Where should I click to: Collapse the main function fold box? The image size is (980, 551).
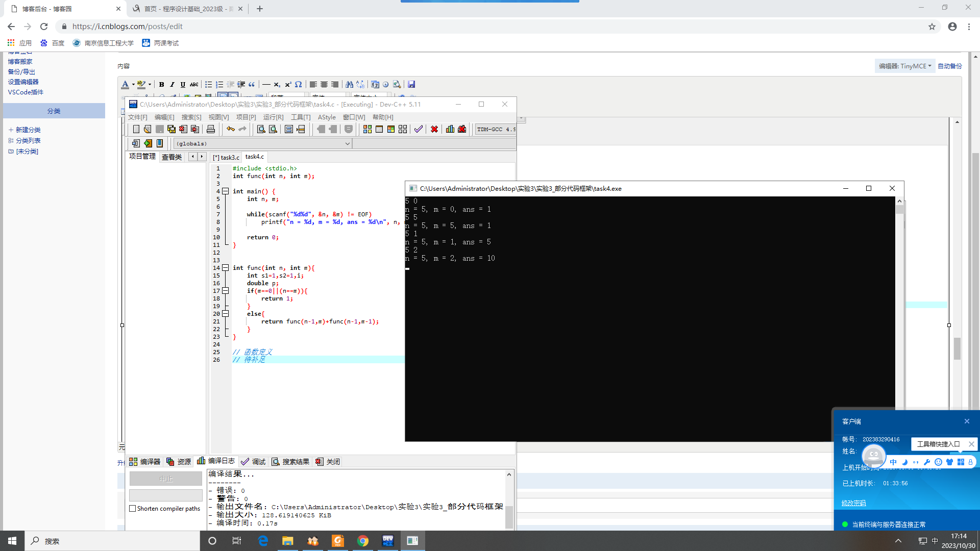pos(225,191)
